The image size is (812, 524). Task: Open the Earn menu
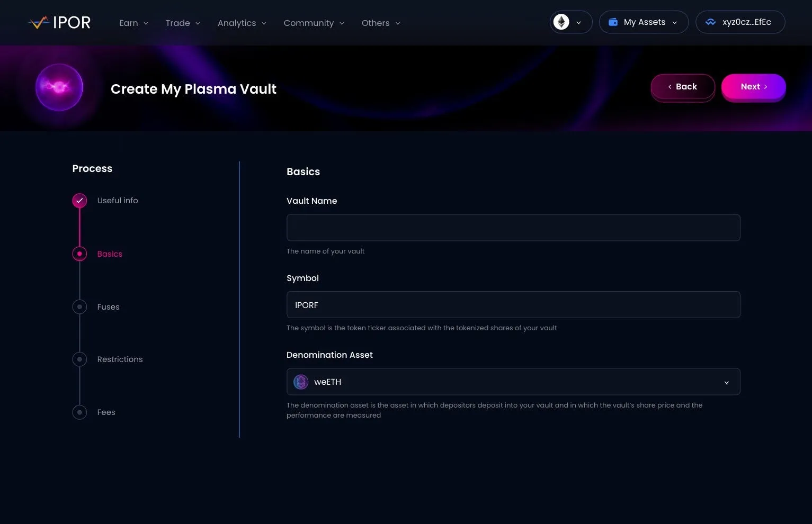click(133, 23)
